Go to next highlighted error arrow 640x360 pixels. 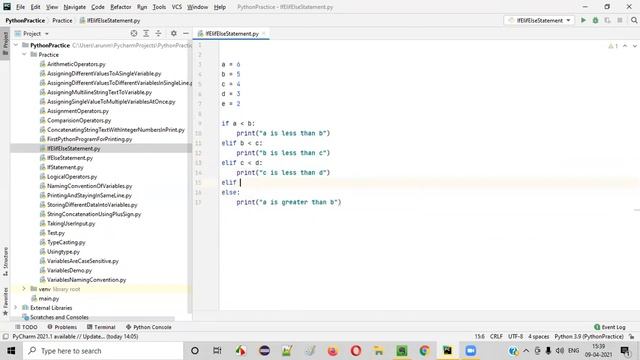pos(635,46)
